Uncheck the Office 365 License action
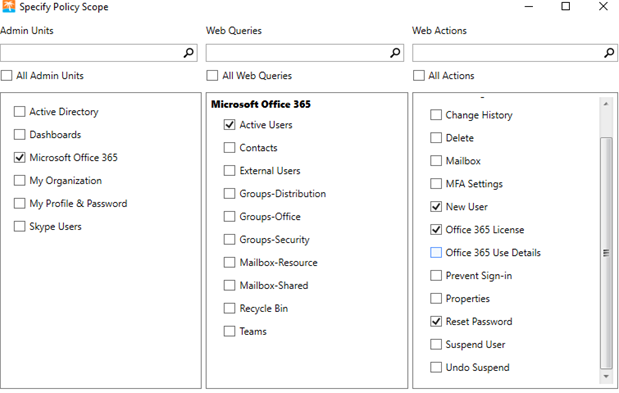This screenshot has height=393, width=619. pyautogui.click(x=436, y=229)
